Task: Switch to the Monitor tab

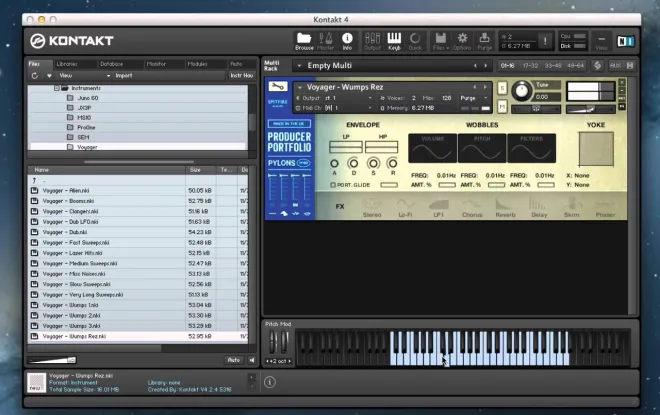Action: [156, 64]
